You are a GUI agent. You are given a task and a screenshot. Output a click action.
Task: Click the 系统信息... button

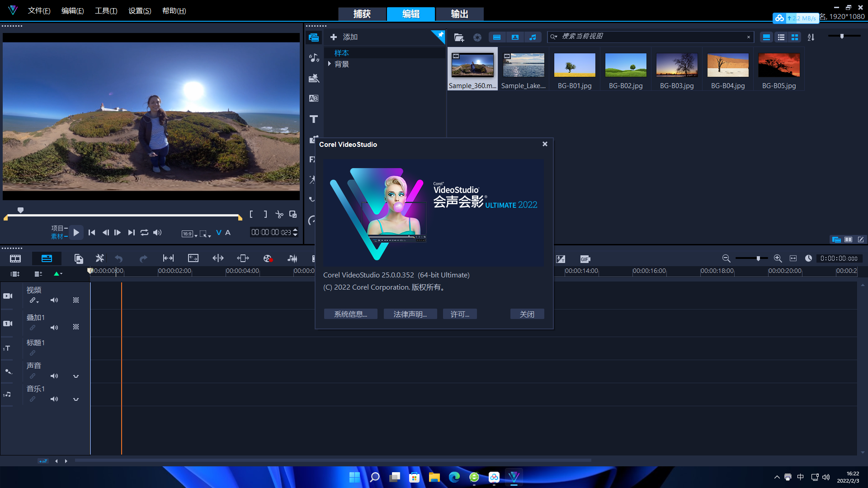350,314
